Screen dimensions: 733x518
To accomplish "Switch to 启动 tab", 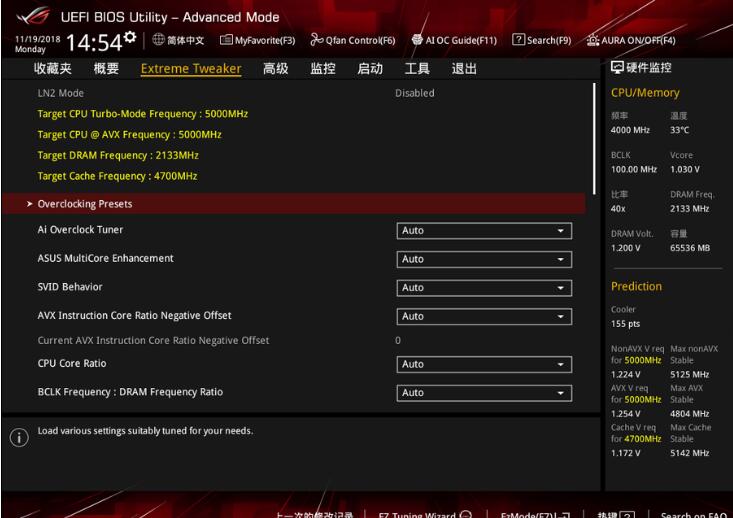I will pyautogui.click(x=370, y=69).
